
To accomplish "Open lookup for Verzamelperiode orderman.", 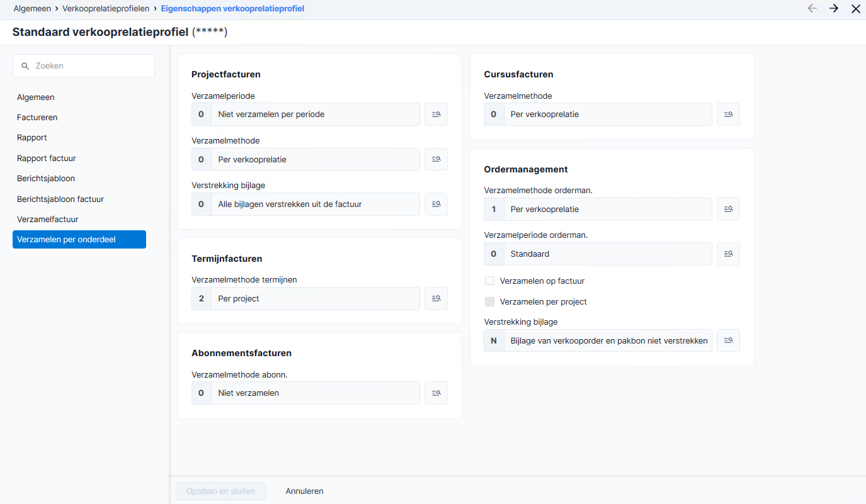I will 728,254.
